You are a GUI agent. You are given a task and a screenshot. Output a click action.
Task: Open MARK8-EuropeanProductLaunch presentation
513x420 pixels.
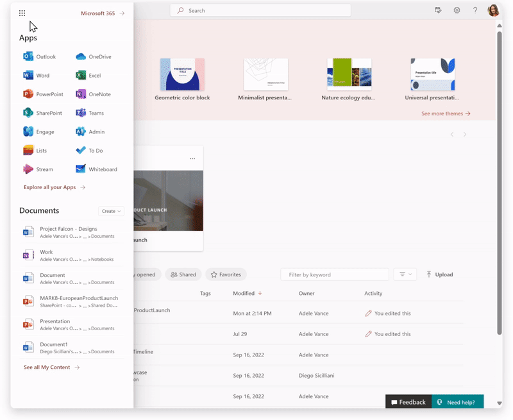[72, 301]
